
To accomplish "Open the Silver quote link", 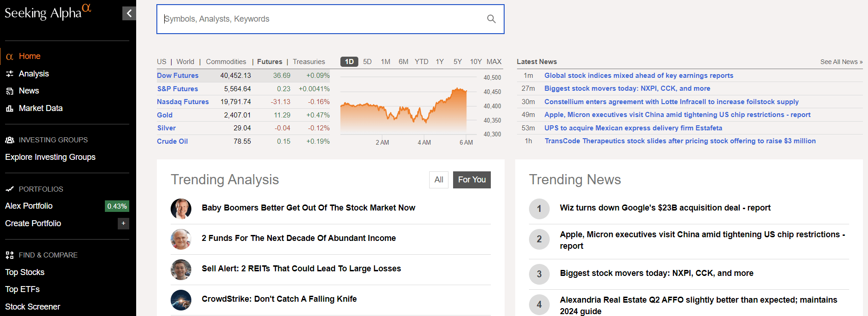I will pyautogui.click(x=167, y=128).
